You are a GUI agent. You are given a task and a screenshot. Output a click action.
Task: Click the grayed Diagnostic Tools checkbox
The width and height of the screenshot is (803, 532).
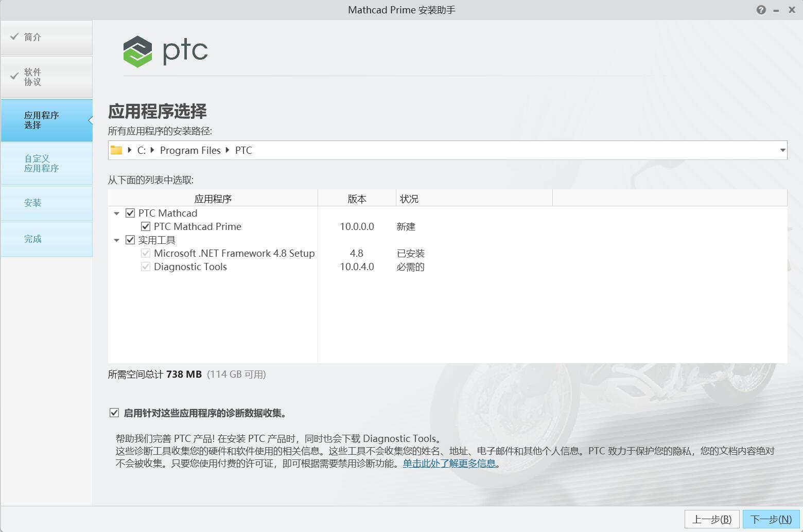click(x=146, y=267)
